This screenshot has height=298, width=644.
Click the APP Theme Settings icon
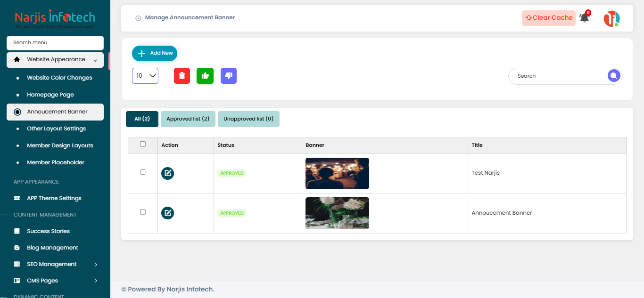[17, 198]
